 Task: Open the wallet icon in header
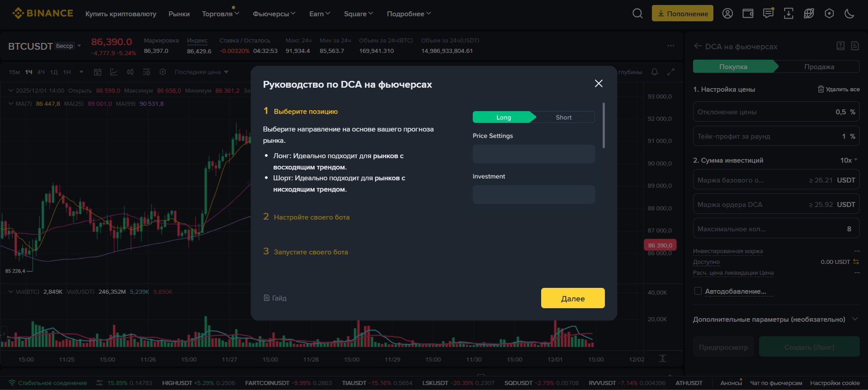(x=748, y=14)
